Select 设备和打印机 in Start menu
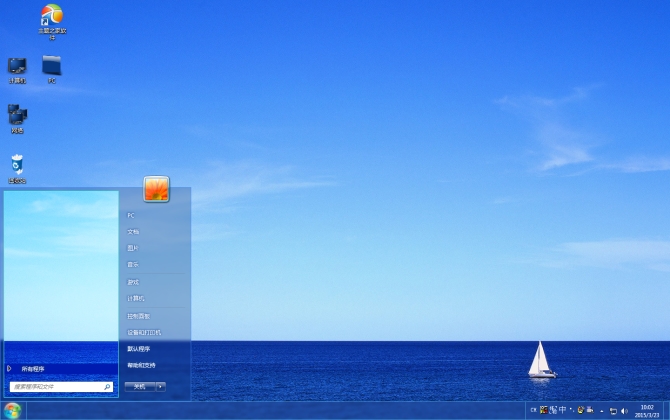The image size is (670, 420). [x=144, y=332]
